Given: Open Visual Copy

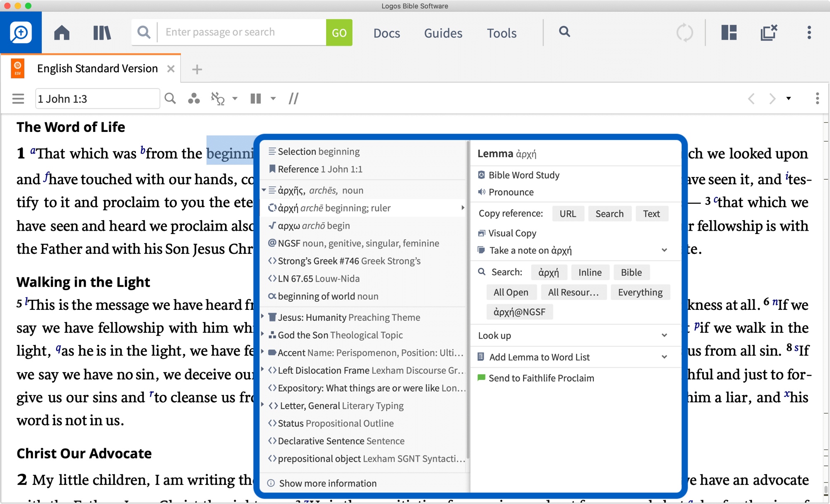Looking at the screenshot, I should (512, 233).
